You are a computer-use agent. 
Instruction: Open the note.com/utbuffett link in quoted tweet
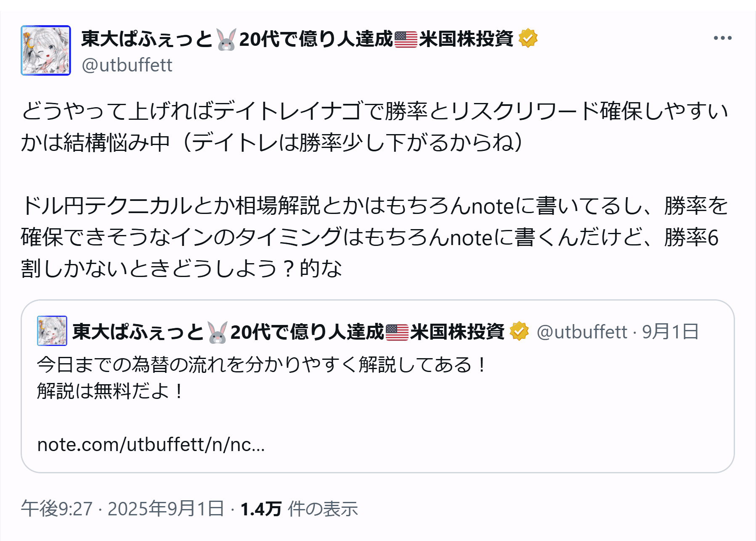point(151,444)
